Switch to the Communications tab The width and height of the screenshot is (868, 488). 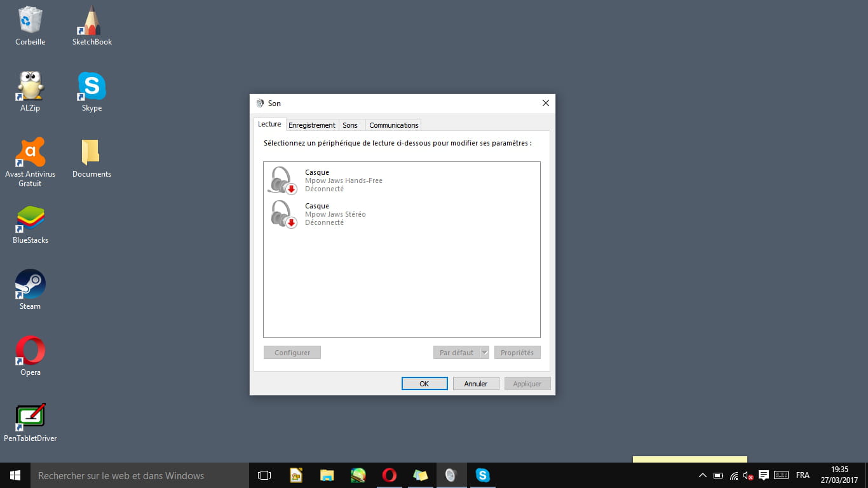click(x=393, y=125)
